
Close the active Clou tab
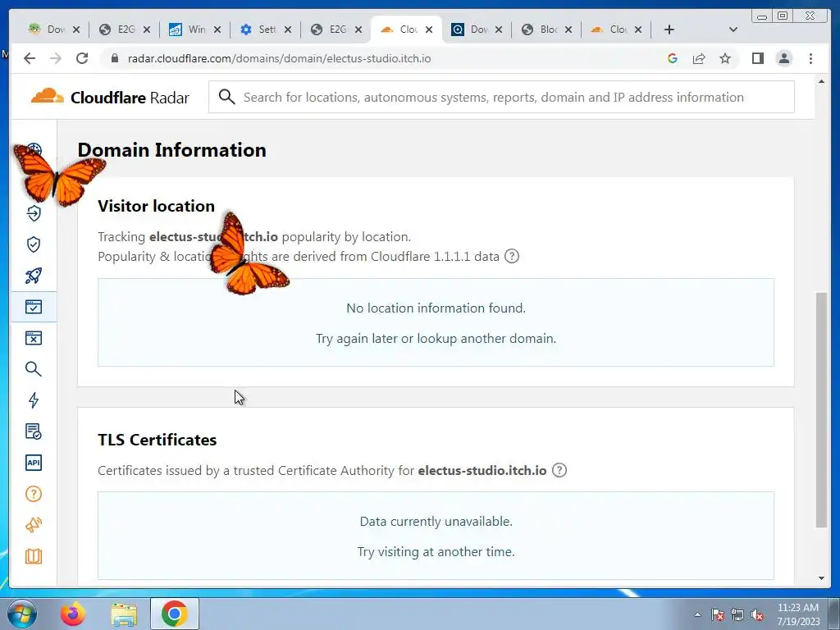click(428, 30)
